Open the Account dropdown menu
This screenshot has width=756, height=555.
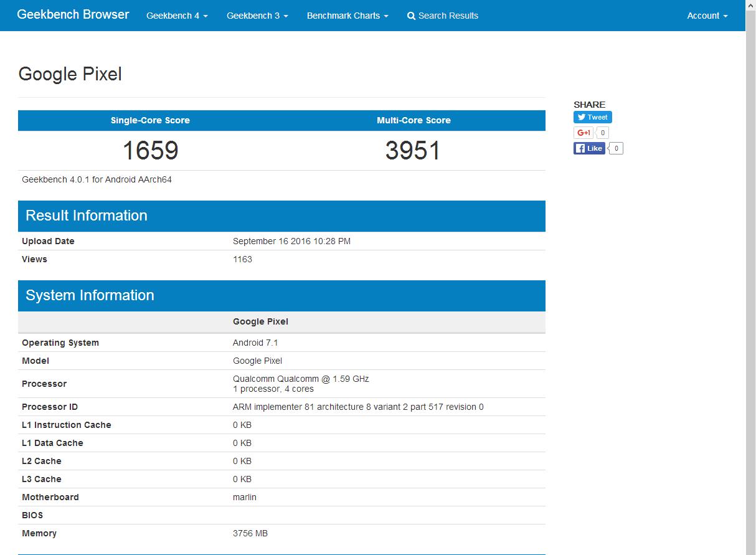click(x=707, y=16)
